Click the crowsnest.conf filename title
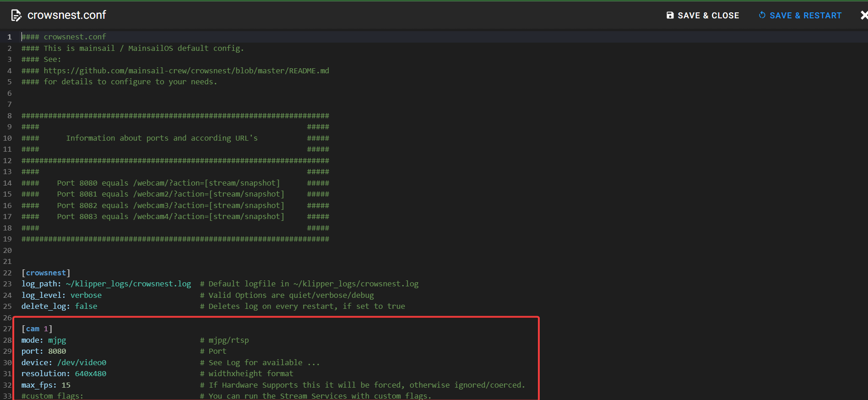This screenshot has width=868, height=400. click(67, 15)
